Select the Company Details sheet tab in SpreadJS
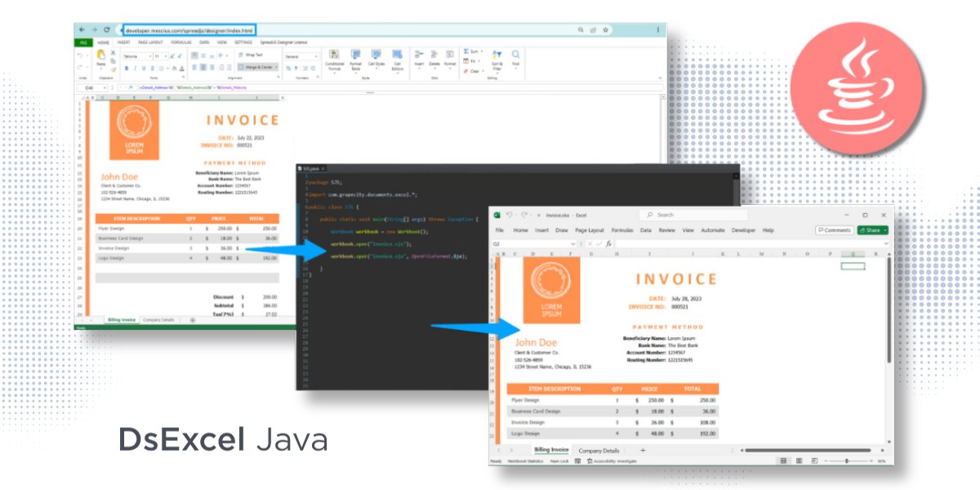This screenshot has width=980, height=490. (158, 320)
